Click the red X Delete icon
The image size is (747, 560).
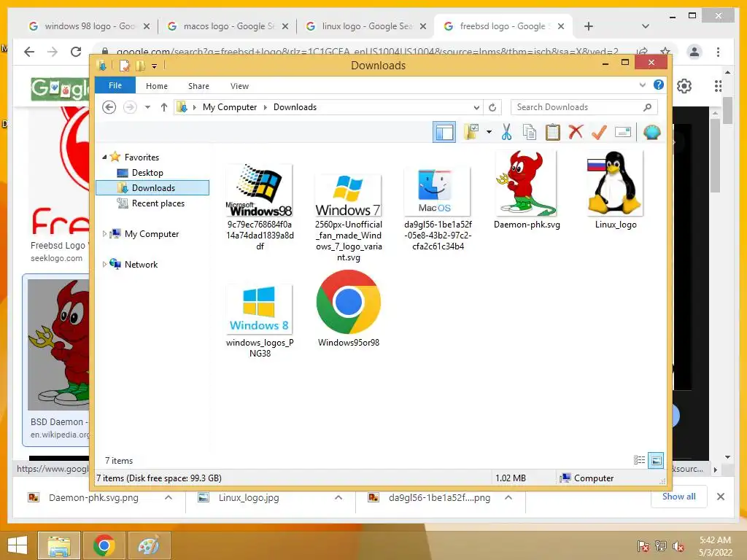pyautogui.click(x=576, y=132)
